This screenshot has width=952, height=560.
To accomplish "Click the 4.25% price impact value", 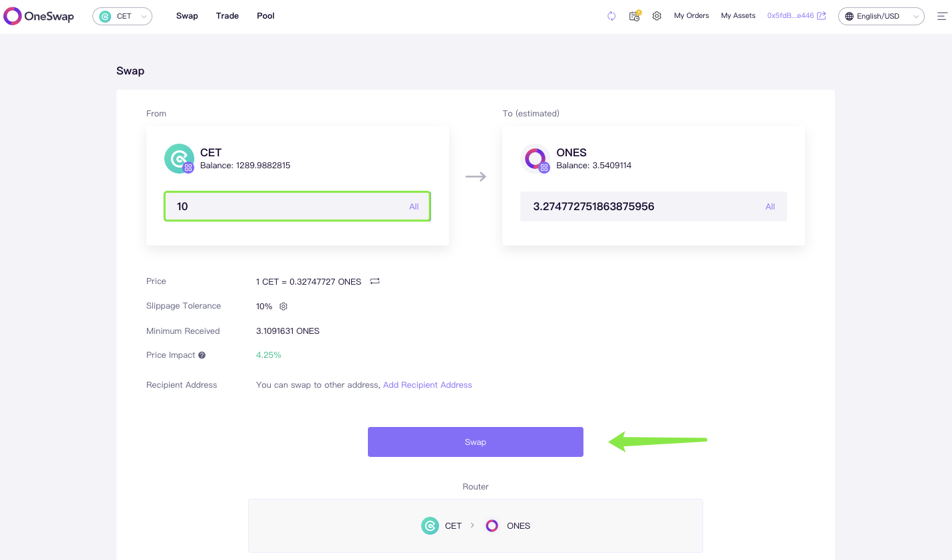I will pyautogui.click(x=269, y=355).
